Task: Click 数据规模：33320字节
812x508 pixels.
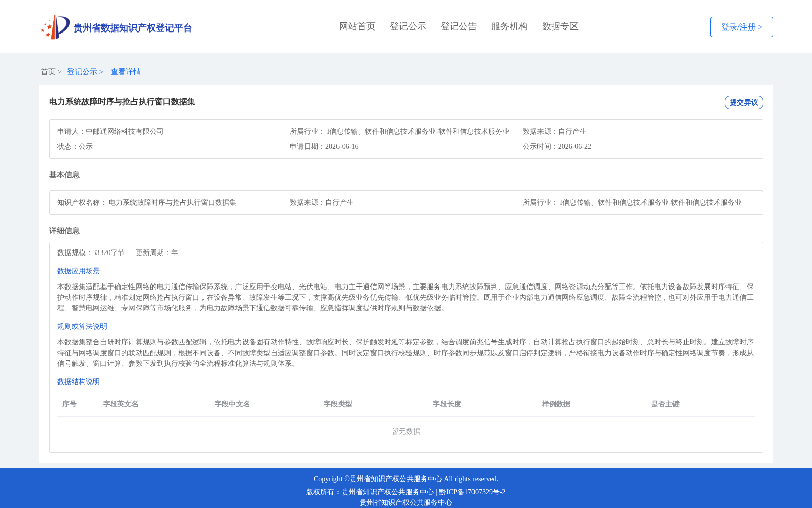Action: (x=91, y=252)
